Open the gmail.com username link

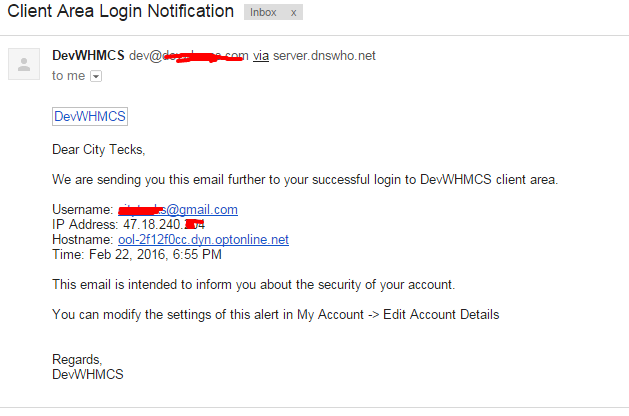pos(178,209)
